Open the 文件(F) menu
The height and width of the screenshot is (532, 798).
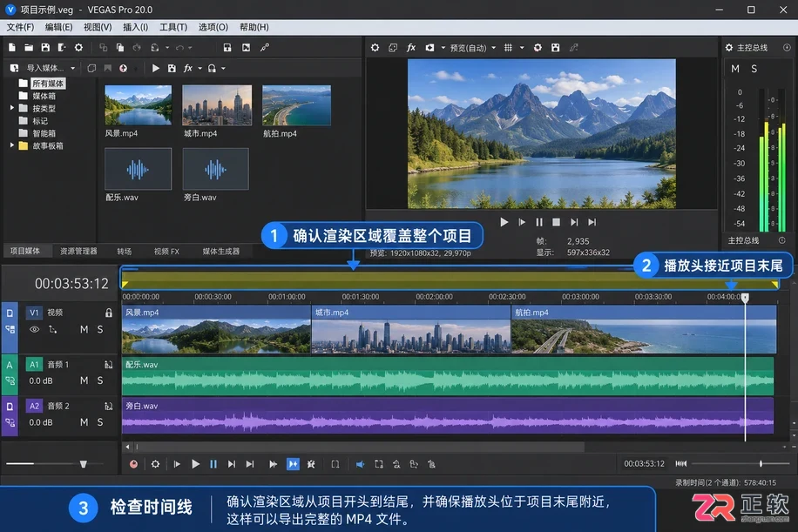coord(20,27)
